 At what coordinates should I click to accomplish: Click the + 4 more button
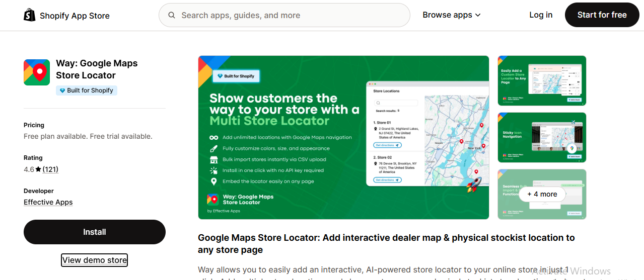pos(542,194)
